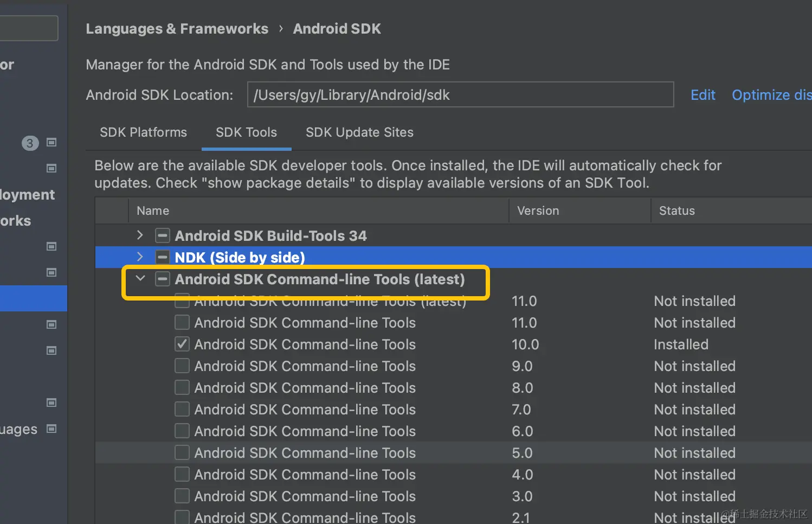Viewport: 812px width, 524px height.
Task: Click 'Android SDK Command-line Tools' label in 10.0 row
Action: [x=305, y=344]
